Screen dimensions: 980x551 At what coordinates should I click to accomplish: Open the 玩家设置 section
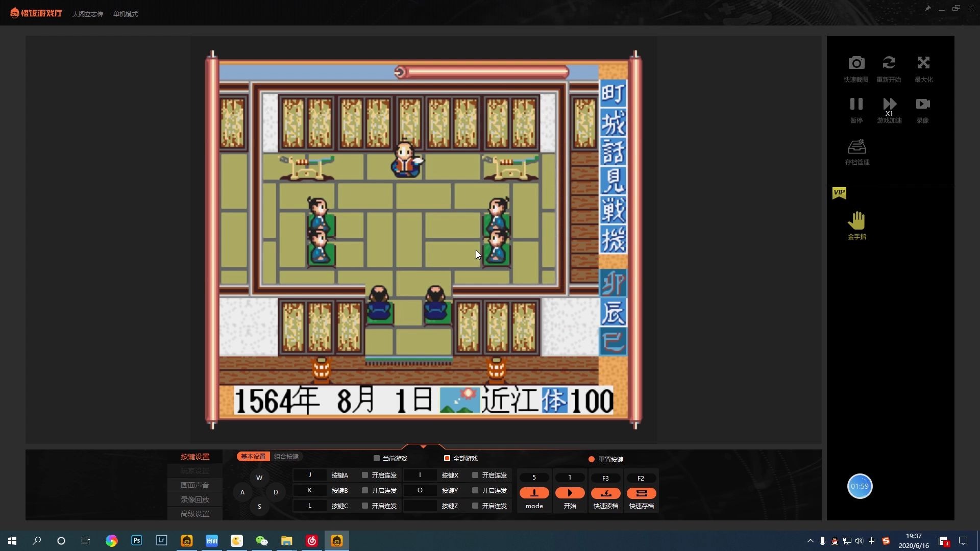coord(195,471)
